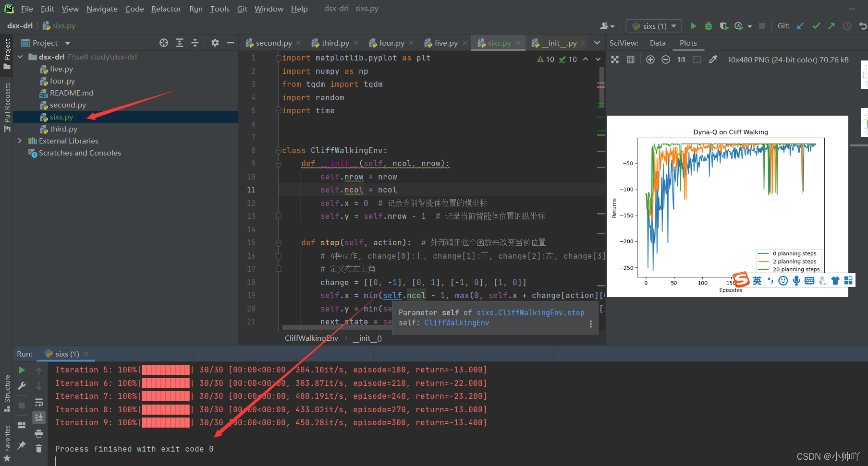Switch to SciView Data tab
Screen dimensions: 868x466
658,43
